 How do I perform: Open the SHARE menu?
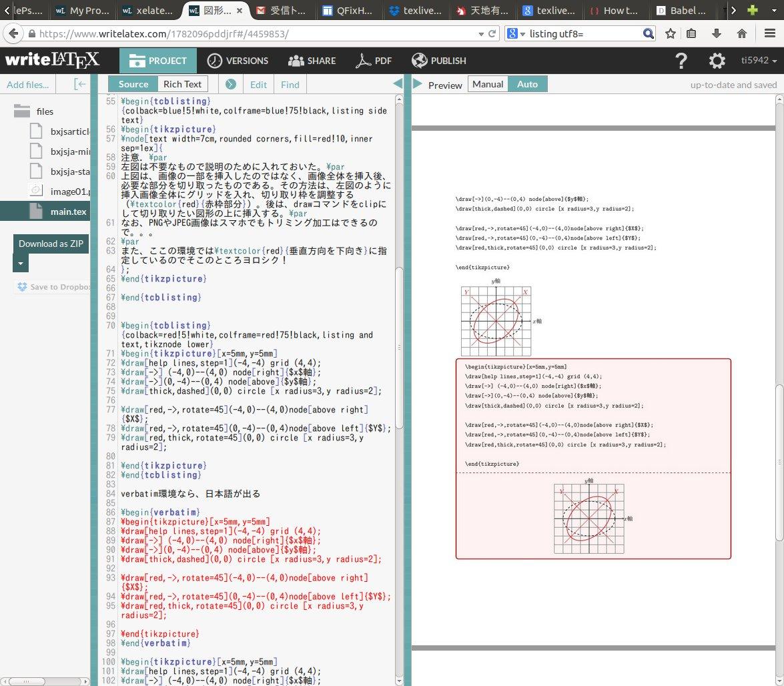[312, 61]
